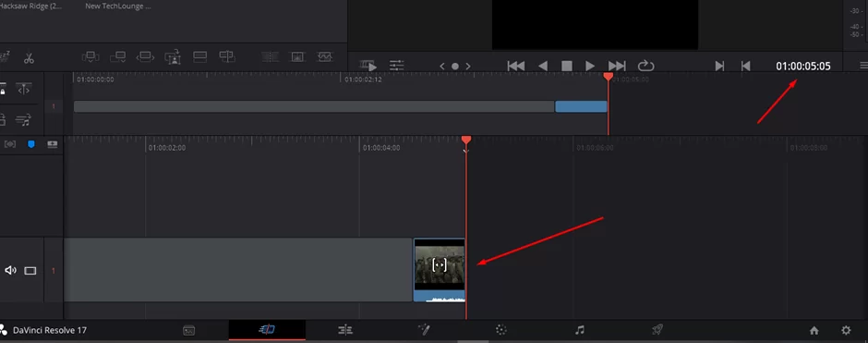Select the New TechLounge media clip label
The height and width of the screenshot is (343, 868).
coord(118,6)
